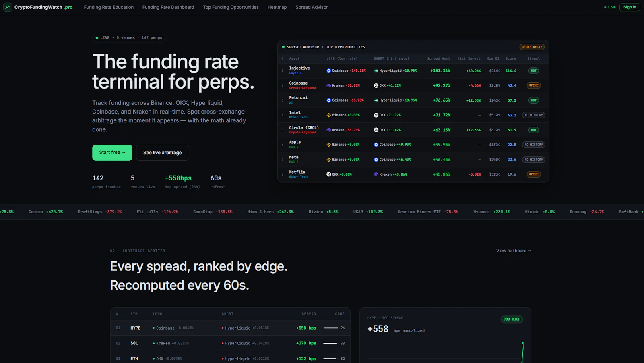Click green dot before Coinbase in HYPE row
The width and height of the screenshot is (644, 363).
pos(154,328)
